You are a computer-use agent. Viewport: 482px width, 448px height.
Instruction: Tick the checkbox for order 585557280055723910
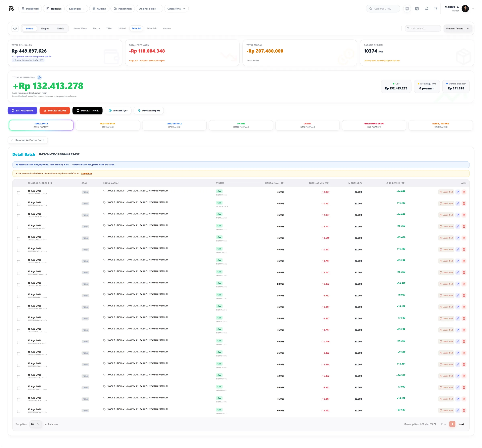tap(19, 193)
